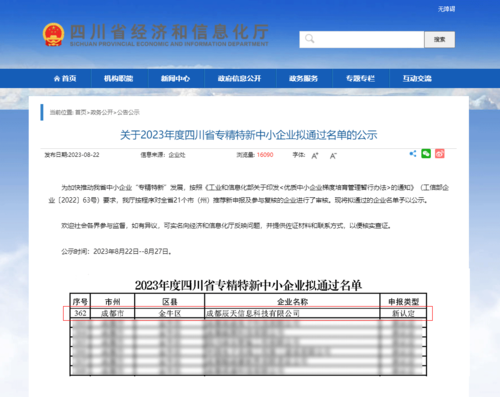Click company name 成都辰天信息科技有限公司
Viewport: 500px width, 397px height.
[x=253, y=313]
